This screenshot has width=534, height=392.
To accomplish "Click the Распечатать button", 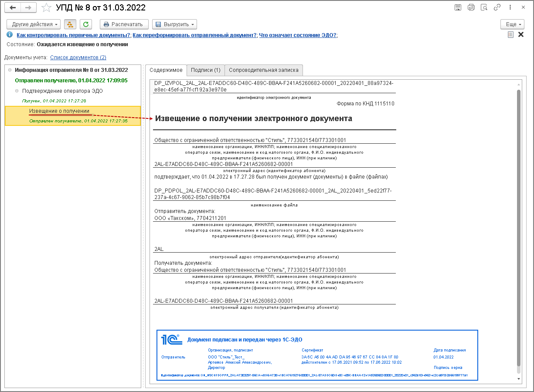I will pyautogui.click(x=124, y=24).
